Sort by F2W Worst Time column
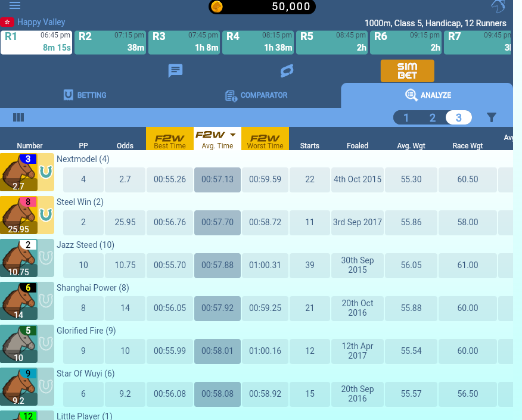This screenshot has height=420, width=522. 265,139
